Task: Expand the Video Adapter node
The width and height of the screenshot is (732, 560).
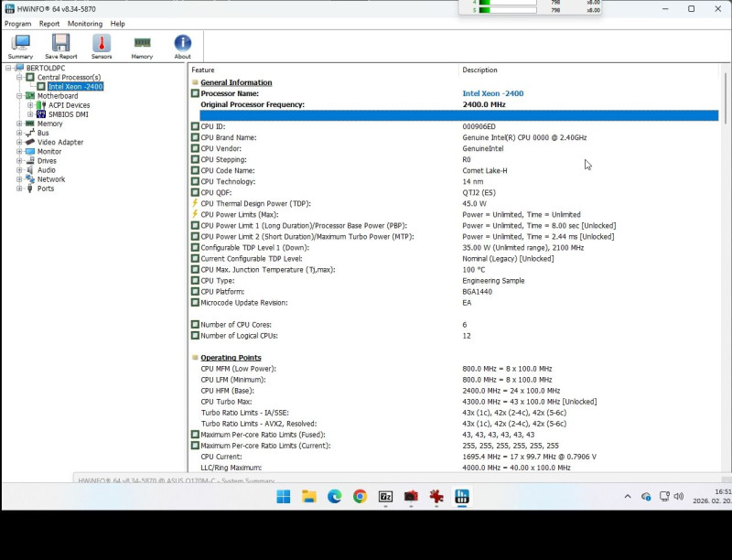Action: point(19,142)
